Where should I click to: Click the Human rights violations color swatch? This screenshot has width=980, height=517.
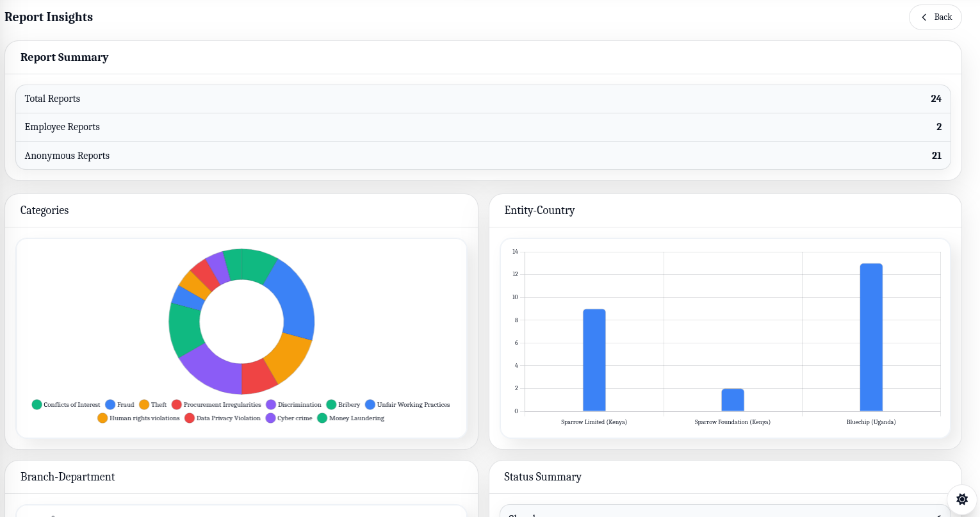click(101, 418)
